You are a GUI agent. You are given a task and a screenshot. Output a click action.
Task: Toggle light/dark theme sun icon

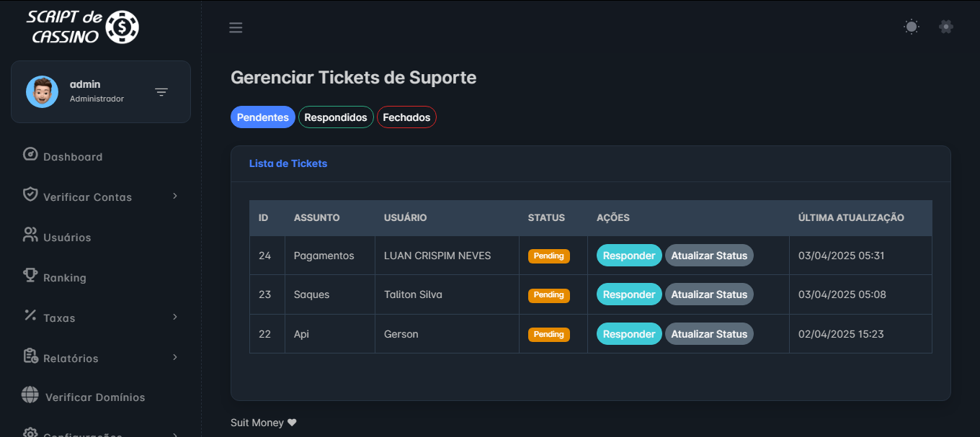click(x=912, y=27)
